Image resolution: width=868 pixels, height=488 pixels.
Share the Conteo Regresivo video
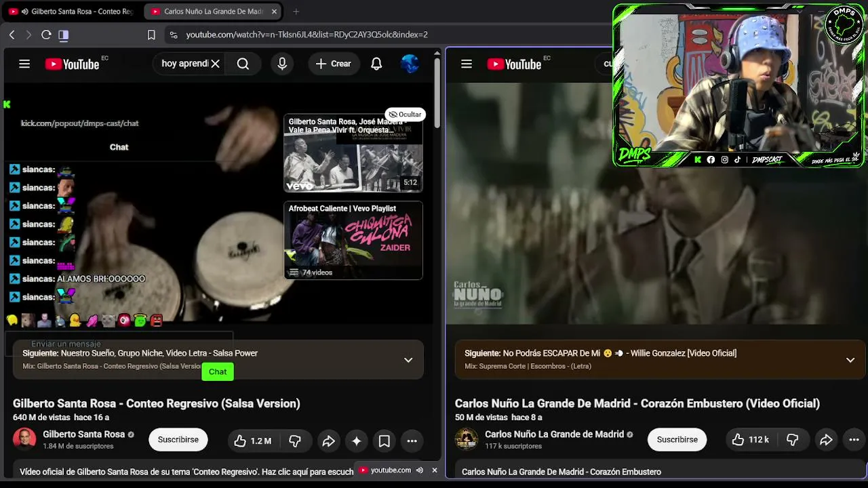(328, 441)
